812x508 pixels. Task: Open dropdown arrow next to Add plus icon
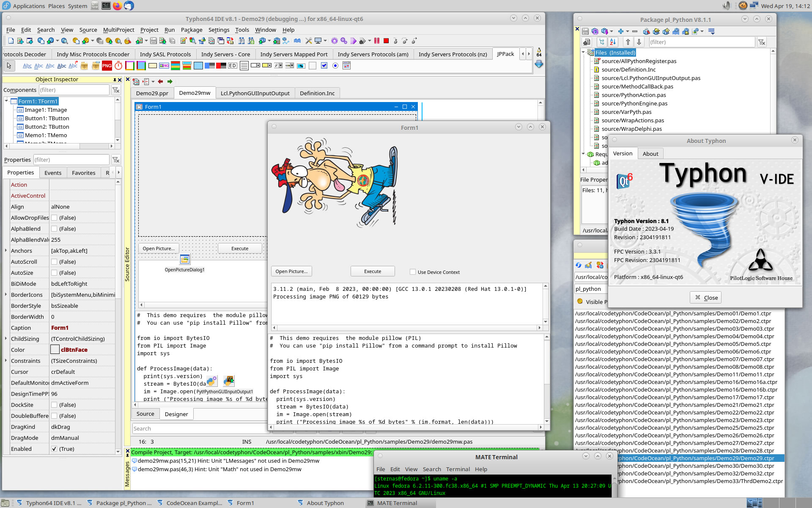pyautogui.click(x=627, y=31)
